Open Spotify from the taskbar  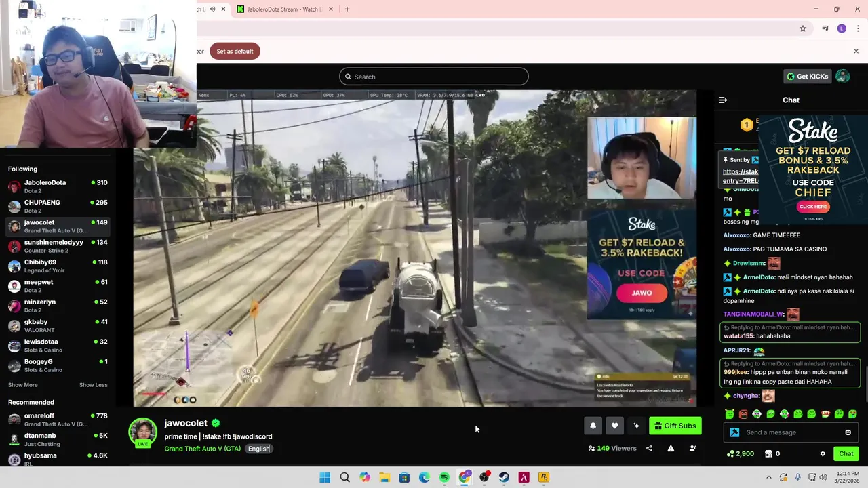(x=444, y=477)
